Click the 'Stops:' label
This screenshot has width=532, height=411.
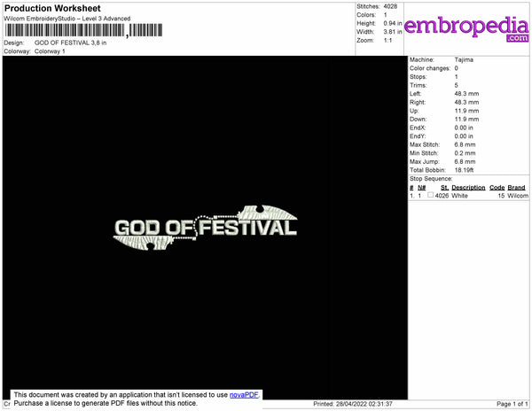coord(418,76)
